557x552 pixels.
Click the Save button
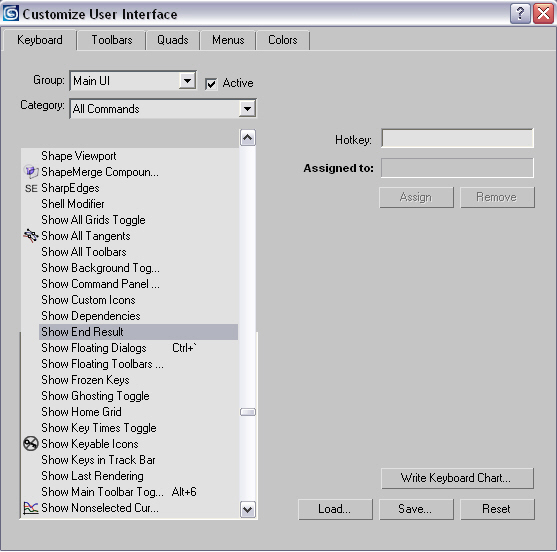[x=416, y=509]
